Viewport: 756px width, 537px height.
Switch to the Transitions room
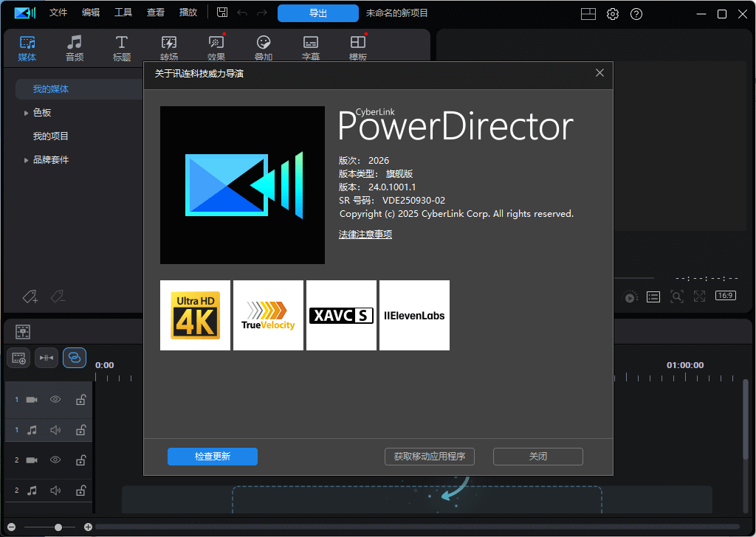(168, 48)
